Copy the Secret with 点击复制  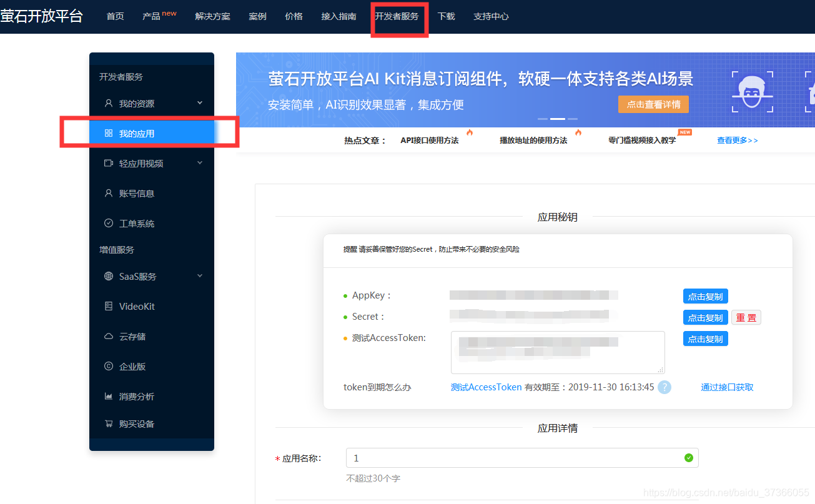tap(706, 317)
